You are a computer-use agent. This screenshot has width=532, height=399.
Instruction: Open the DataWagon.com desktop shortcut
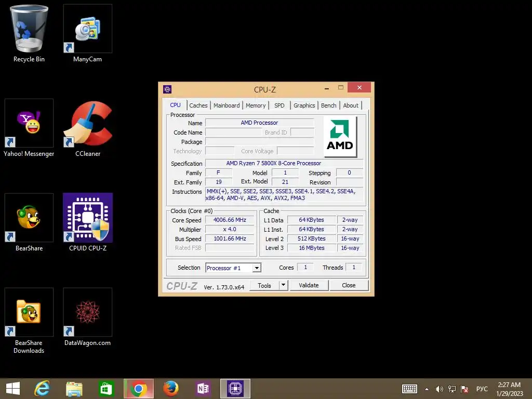(87, 317)
